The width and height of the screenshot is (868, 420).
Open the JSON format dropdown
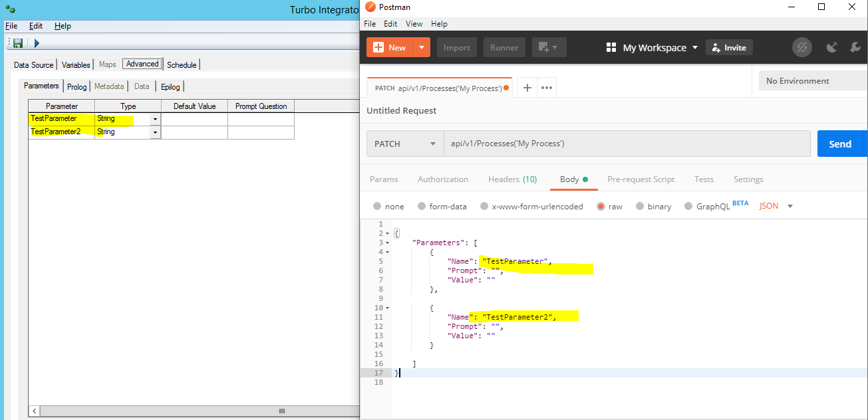pyautogui.click(x=776, y=206)
